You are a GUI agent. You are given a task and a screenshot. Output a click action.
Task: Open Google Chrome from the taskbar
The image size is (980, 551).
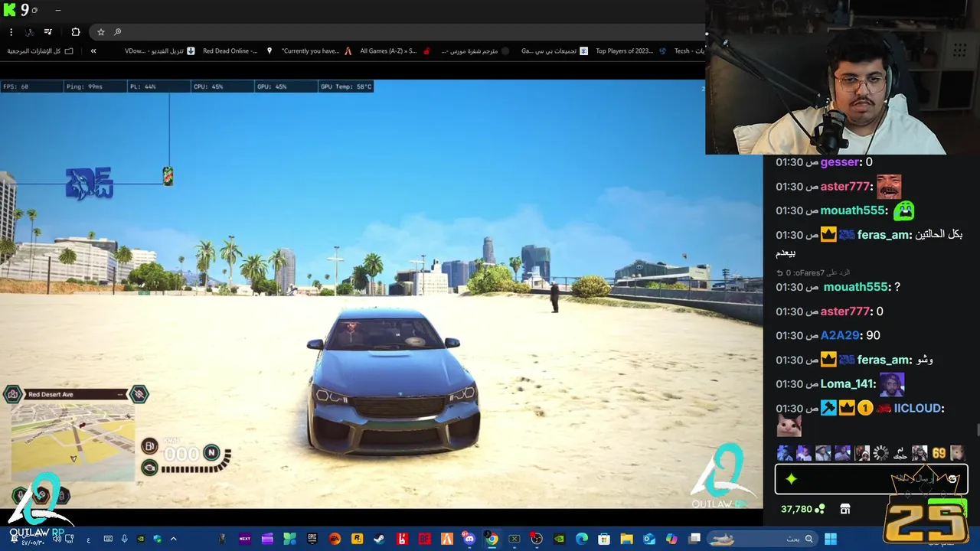point(492,540)
